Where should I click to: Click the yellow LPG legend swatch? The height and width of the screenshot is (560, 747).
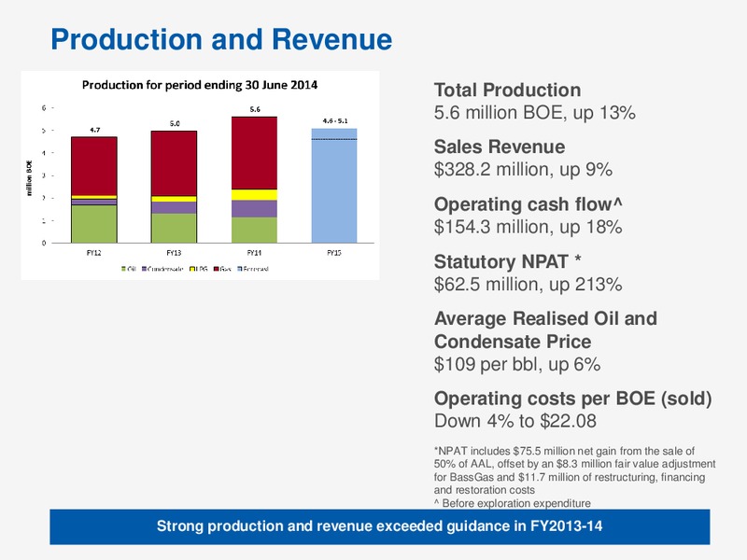click(x=192, y=269)
